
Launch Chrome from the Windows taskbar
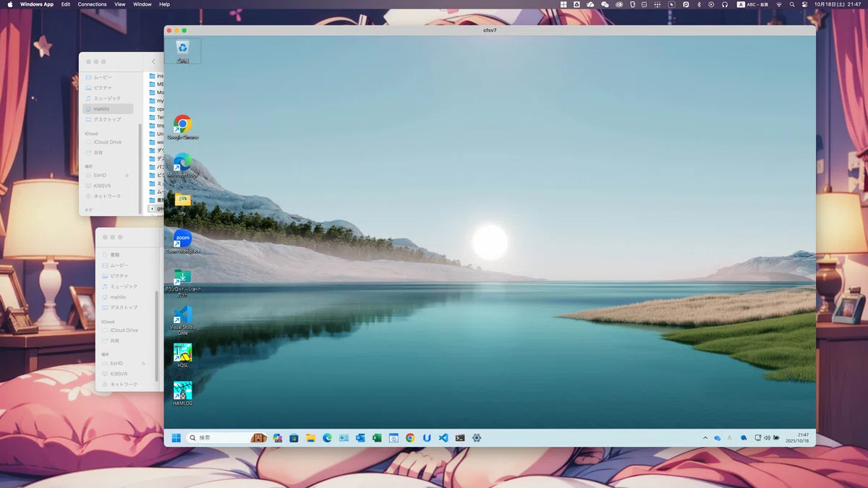tap(410, 438)
